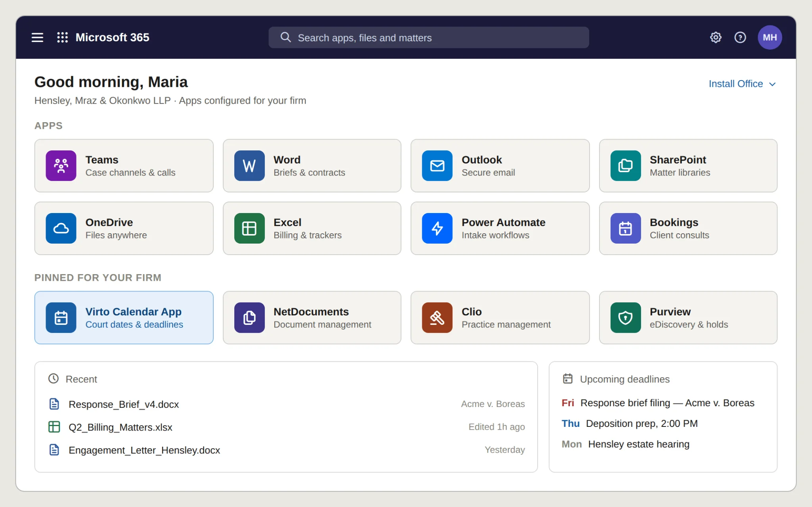Click Engagement_Letter_Hensley document file icon

(54, 450)
